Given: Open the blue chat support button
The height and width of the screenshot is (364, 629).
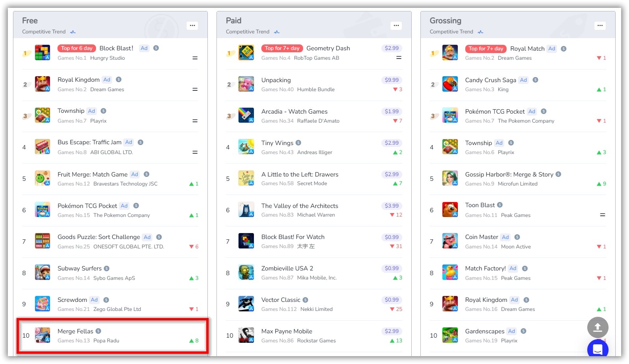Looking at the screenshot, I should [x=598, y=348].
